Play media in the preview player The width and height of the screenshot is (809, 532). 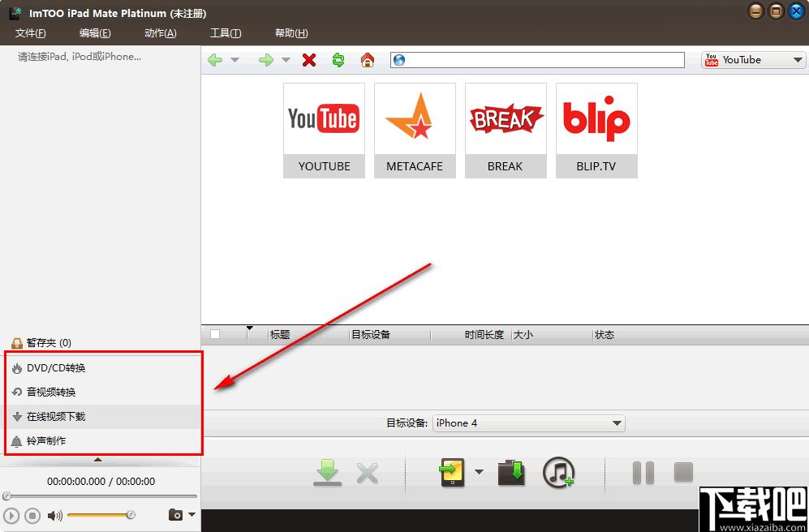coord(11,516)
